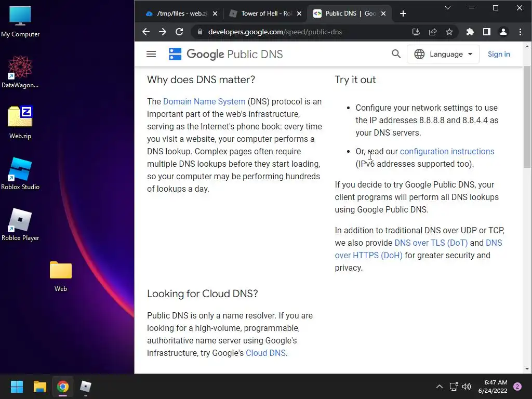
Task: Toggle the Chrome side panel icon
Action: coord(486,32)
